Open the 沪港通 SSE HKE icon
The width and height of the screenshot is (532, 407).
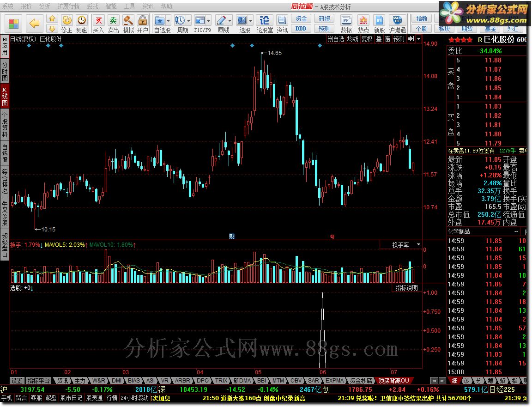[397, 20]
